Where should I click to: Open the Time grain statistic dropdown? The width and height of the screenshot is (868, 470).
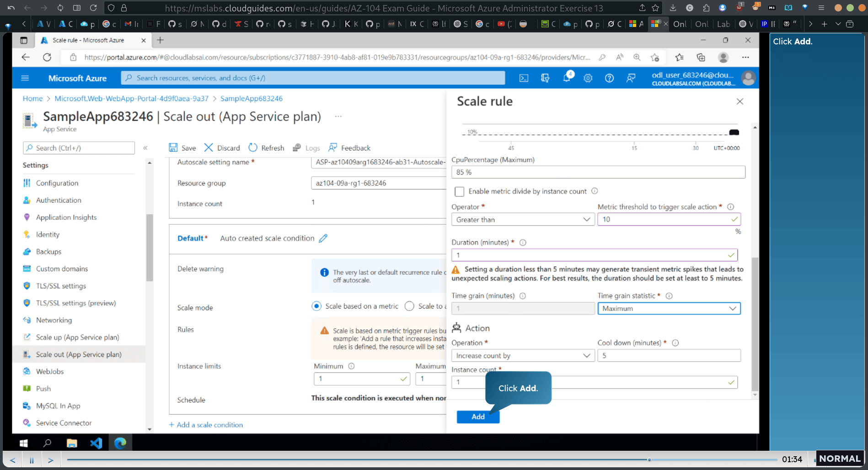669,308
